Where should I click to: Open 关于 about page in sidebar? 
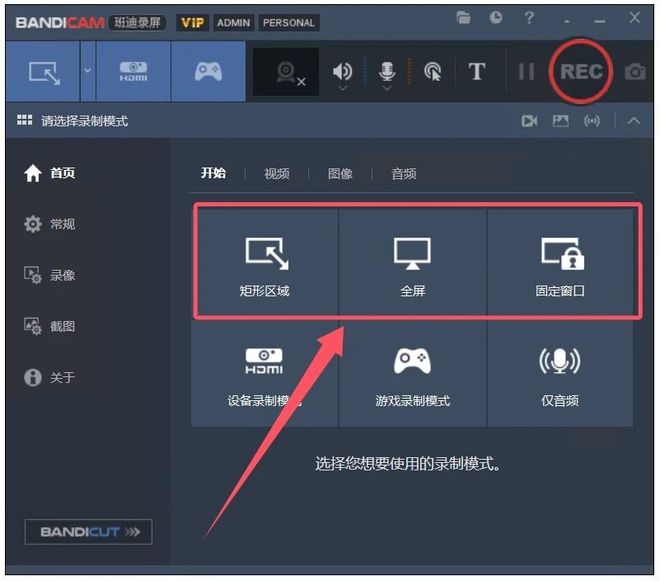coord(50,377)
